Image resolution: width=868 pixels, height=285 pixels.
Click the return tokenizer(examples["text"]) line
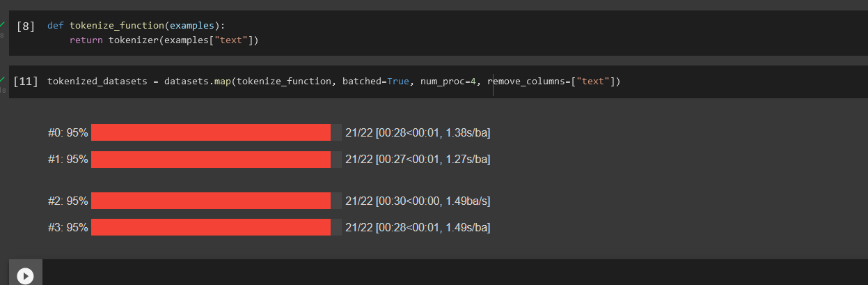tap(164, 40)
